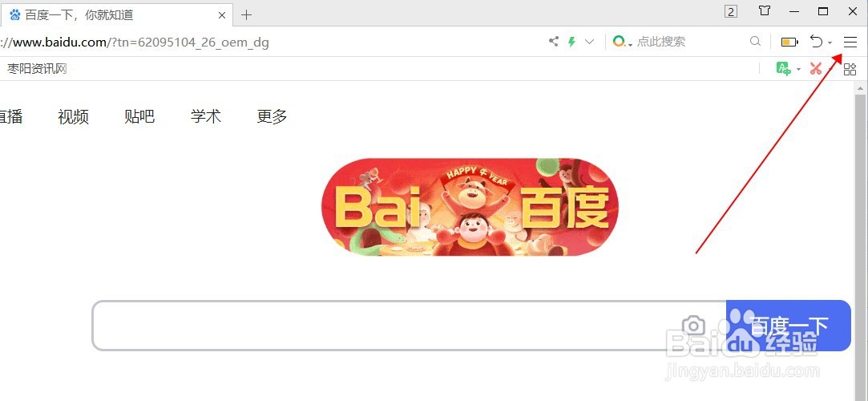Click the magnifier search icon
Viewport: 868px width, 401px height.
(x=755, y=42)
